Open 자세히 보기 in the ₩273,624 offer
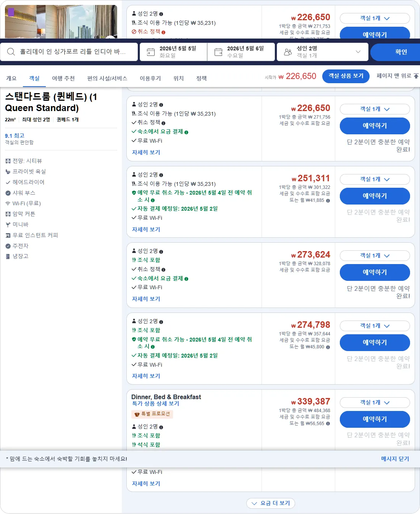Screen dimensions: 420x514 [146, 299]
